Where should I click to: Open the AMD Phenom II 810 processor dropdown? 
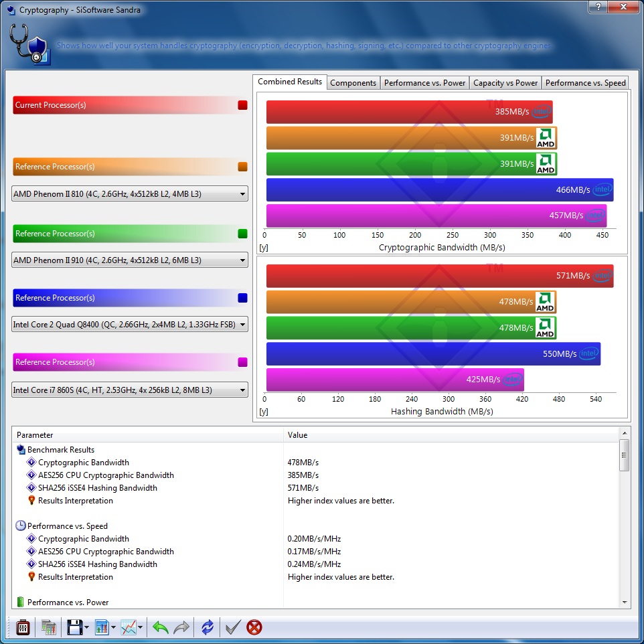pos(130,193)
